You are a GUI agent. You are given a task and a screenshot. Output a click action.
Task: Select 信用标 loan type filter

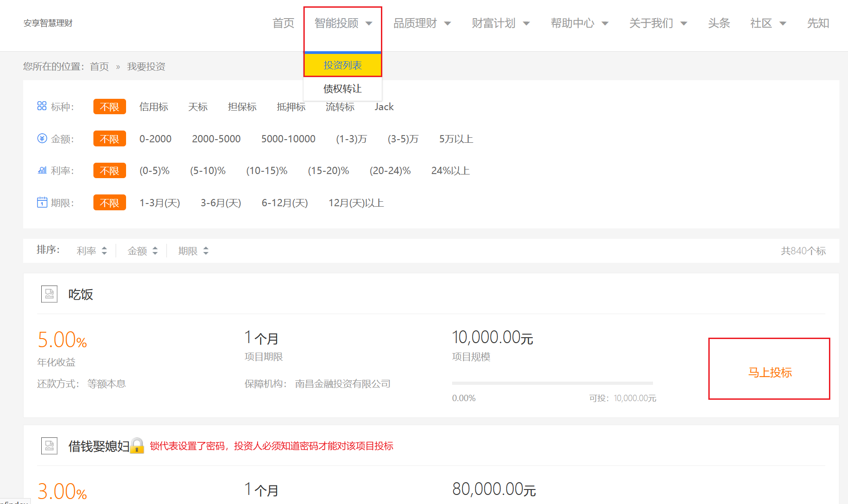coord(154,107)
